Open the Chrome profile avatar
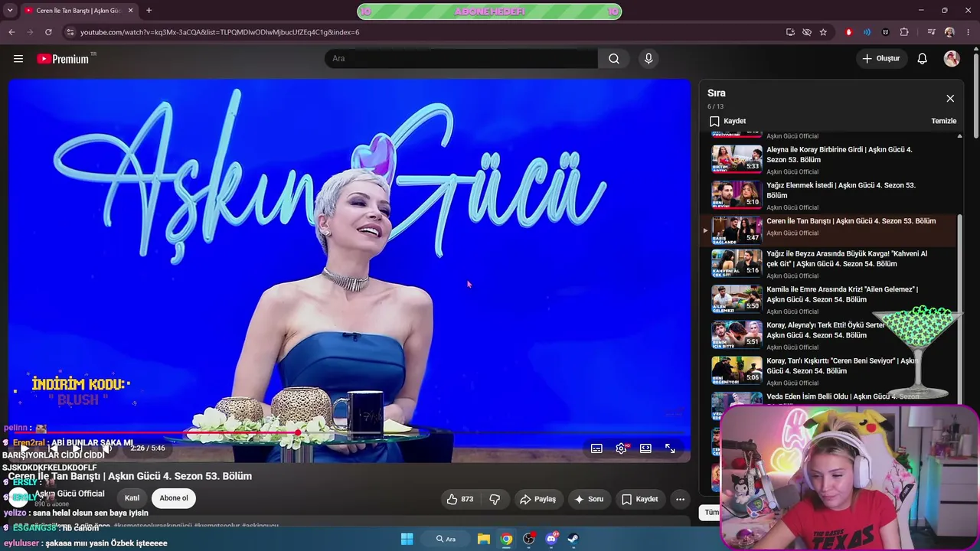The height and width of the screenshot is (551, 980). click(949, 32)
